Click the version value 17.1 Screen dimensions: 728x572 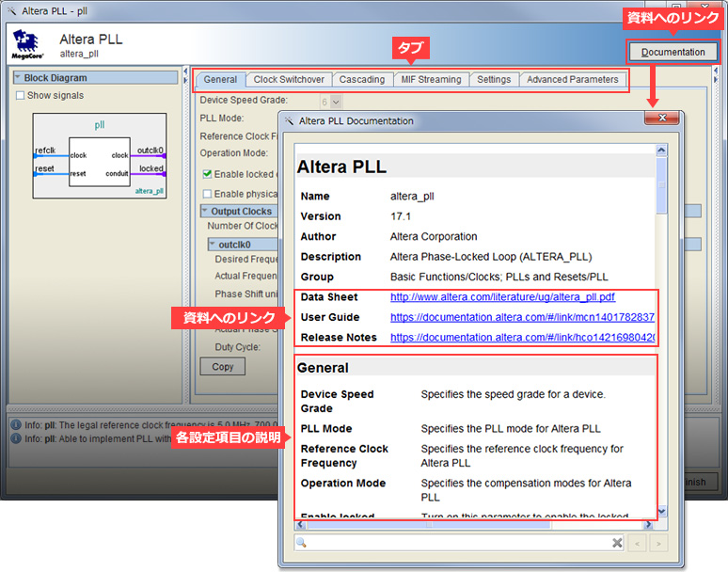401,216
